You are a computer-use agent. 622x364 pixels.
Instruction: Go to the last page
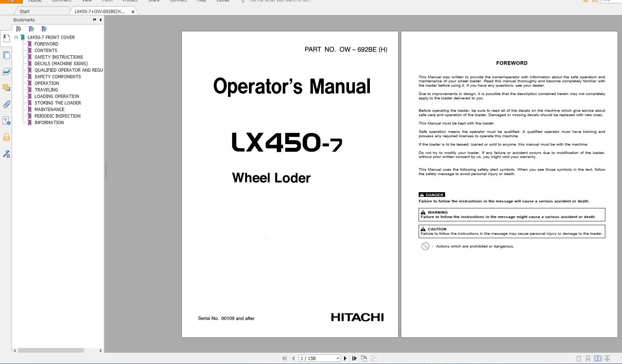coord(354,359)
